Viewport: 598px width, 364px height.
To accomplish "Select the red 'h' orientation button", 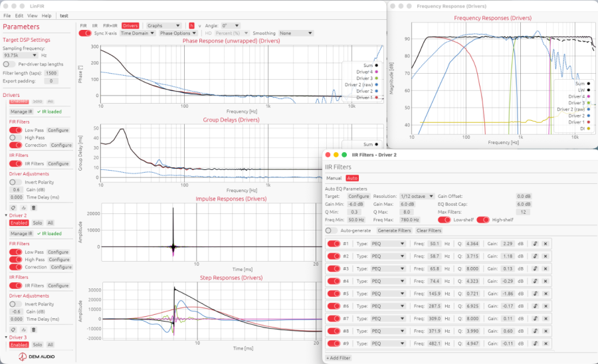I will (x=191, y=25).
